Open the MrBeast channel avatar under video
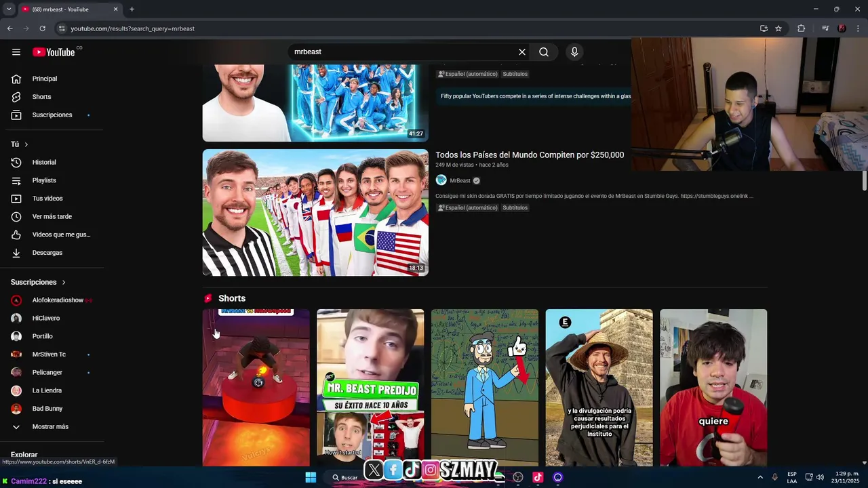This screenshot has height=488, width=868. click(x=441, y=180)
